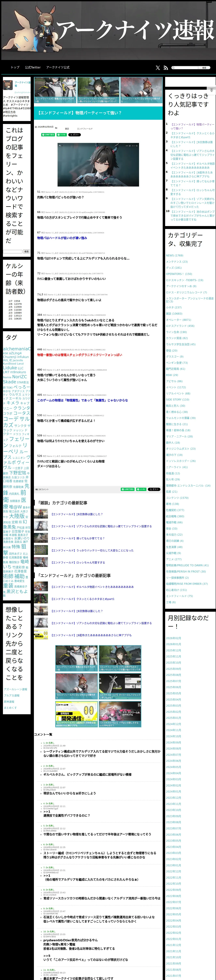
Task: Click the blog profile avatar in sidebar
Action: [8, 85]
